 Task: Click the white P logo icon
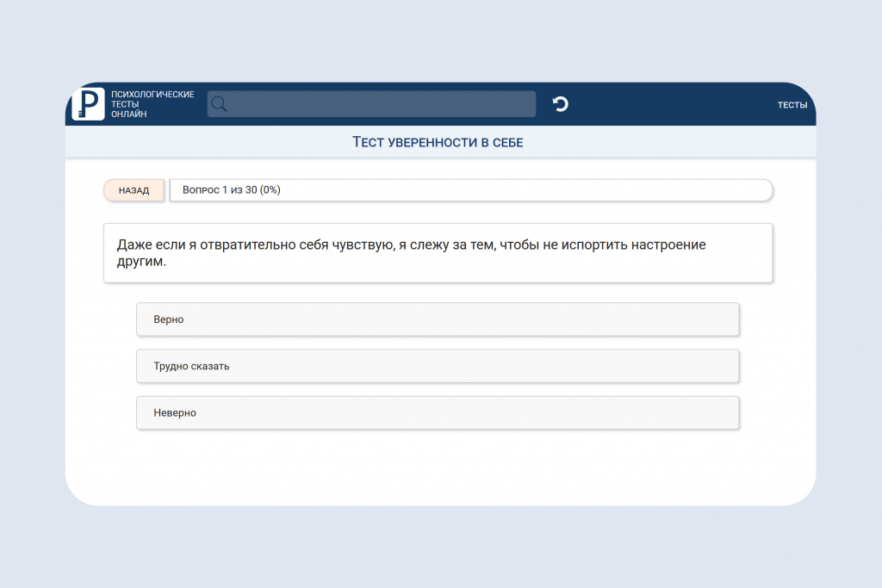[89, 104]
